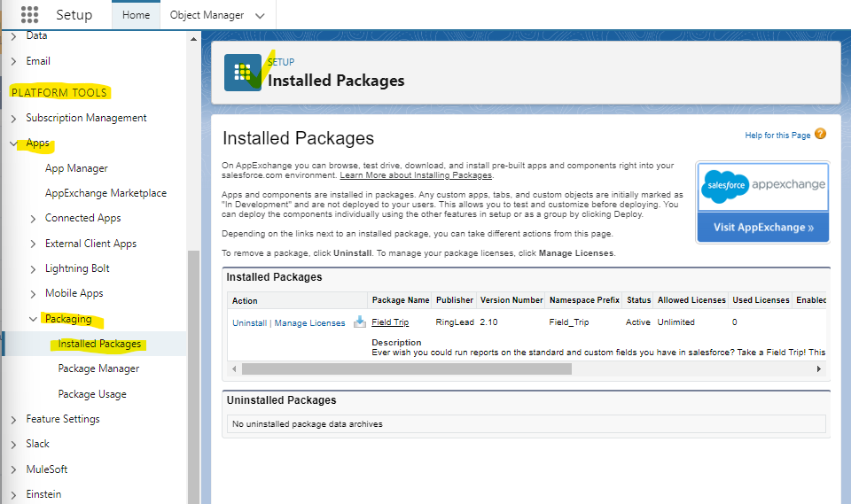Expand the MuleSoft section
Image resolution: width=851 pixels, height=504 pixels.
tap(13, 469)
